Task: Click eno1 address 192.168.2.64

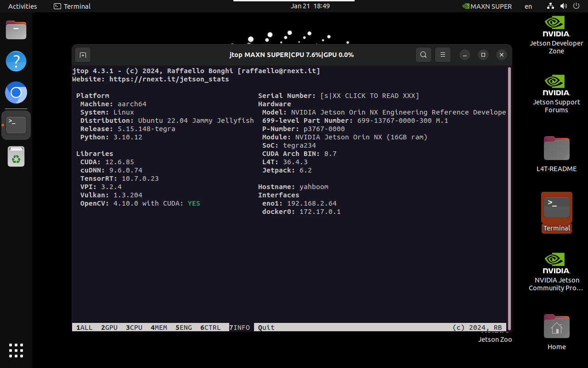Action: tap(312, 203)
